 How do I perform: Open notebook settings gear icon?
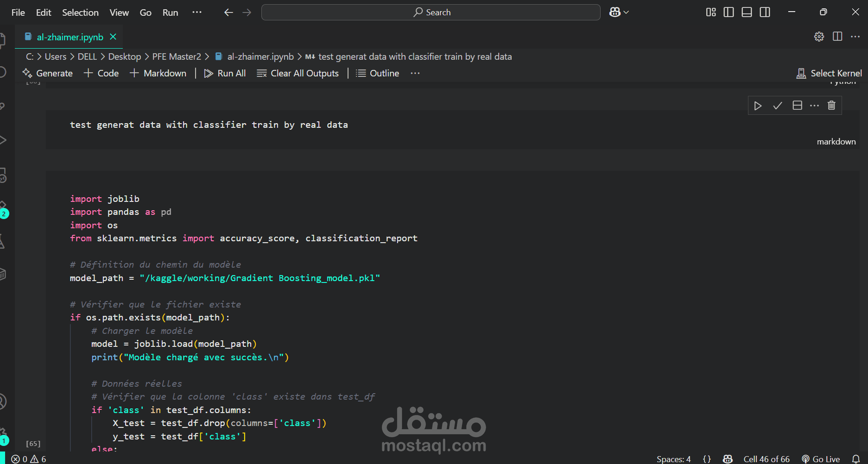[819, 37]
